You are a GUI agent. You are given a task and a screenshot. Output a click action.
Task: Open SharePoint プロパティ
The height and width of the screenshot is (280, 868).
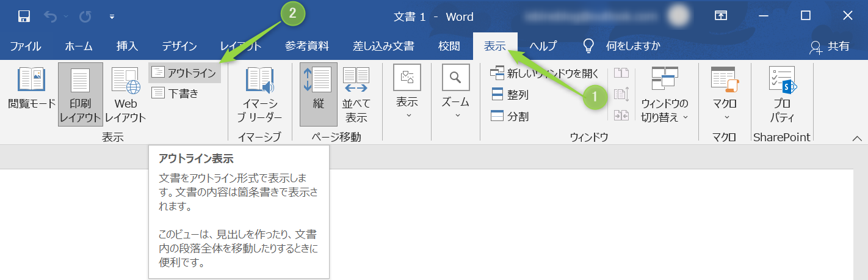coord(782,95)
